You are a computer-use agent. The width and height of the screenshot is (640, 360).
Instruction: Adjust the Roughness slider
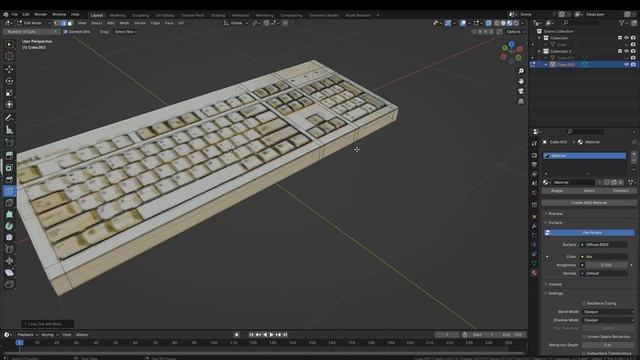click(606, 265)
